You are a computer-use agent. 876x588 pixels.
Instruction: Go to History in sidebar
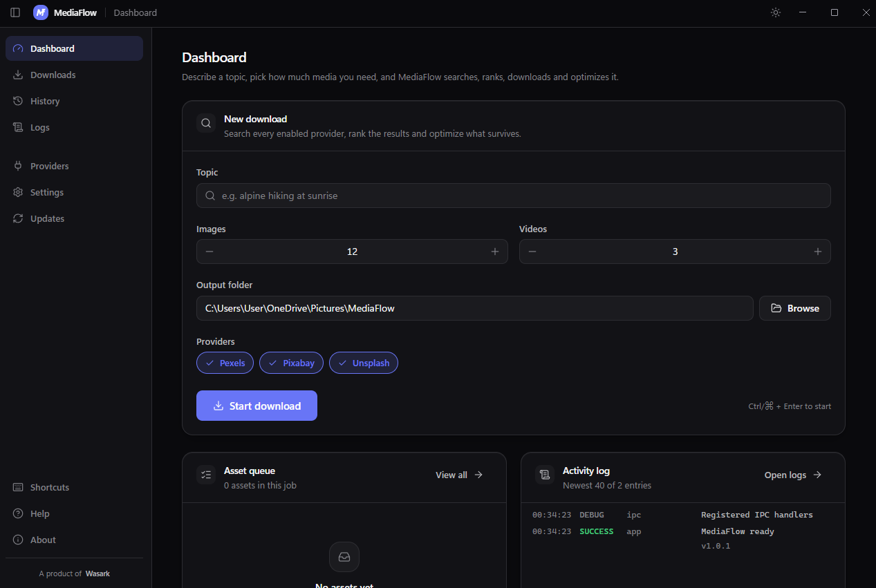pyautogui.click(x=74, y=101)
